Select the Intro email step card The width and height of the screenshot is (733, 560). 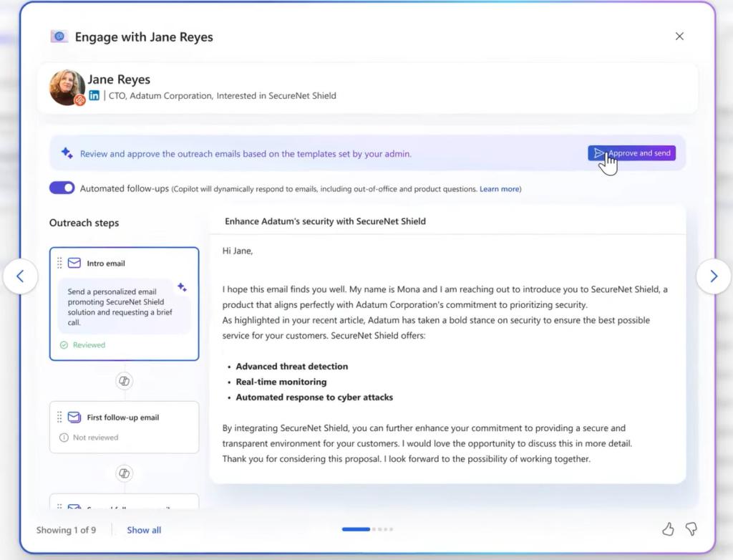tap(124, 304)
